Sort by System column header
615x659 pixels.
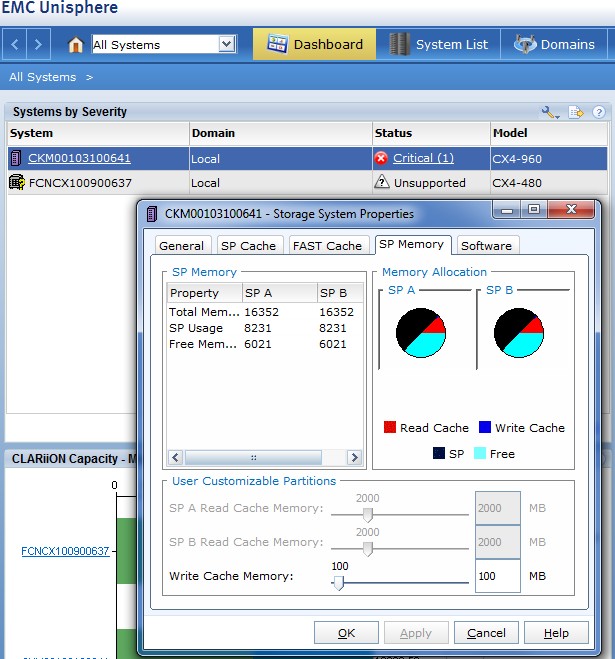click(98, 133)
